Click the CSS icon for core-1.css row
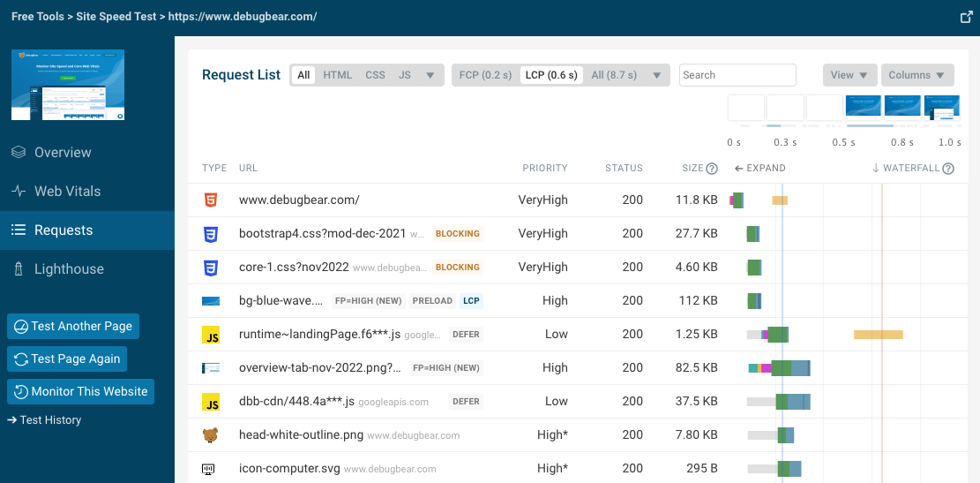The width and height of the screenshot is (980, 483). (x=211, y=268)
